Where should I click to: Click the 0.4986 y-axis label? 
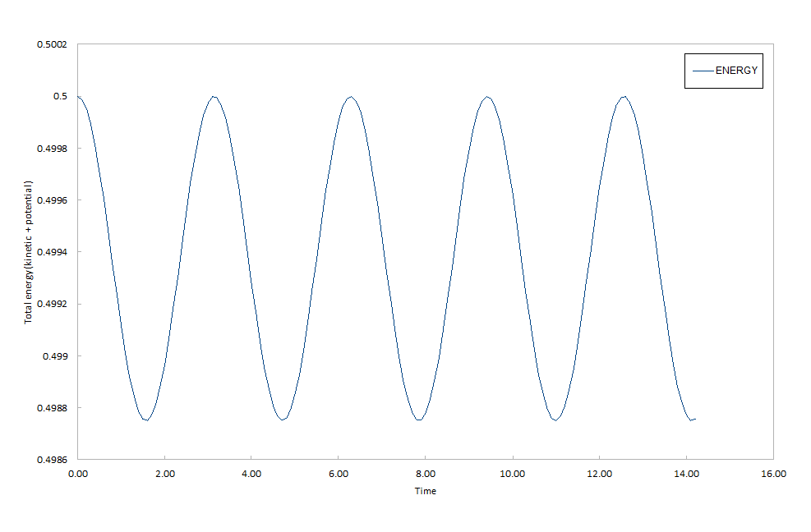coord(52,460)
